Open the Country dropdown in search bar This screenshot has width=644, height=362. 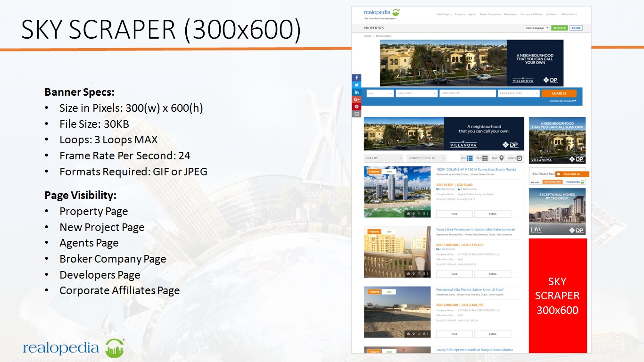pyautogui.click(x=417, y=93)
